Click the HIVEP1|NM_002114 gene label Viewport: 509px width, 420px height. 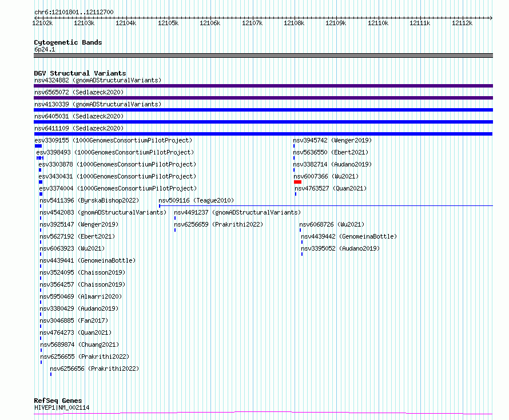pos(62,407)
